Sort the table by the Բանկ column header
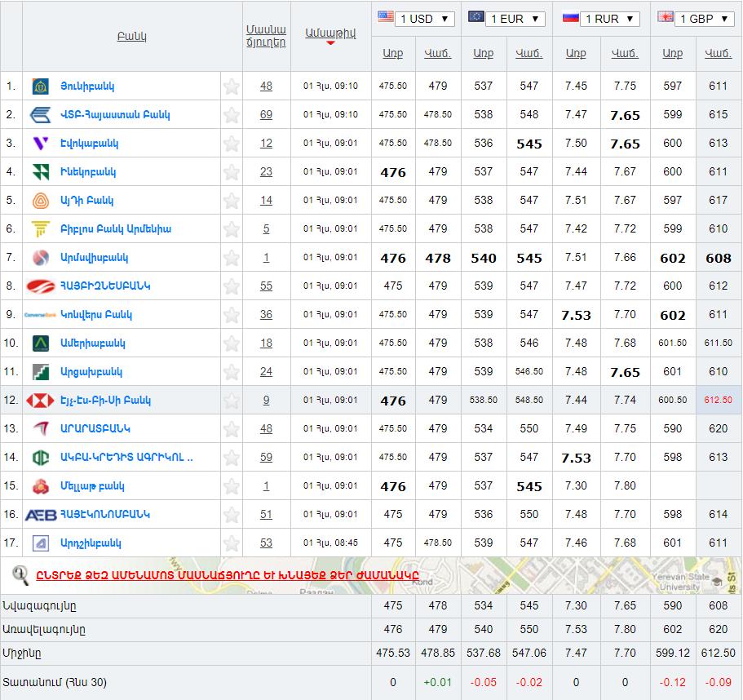 tap(131, 37)
